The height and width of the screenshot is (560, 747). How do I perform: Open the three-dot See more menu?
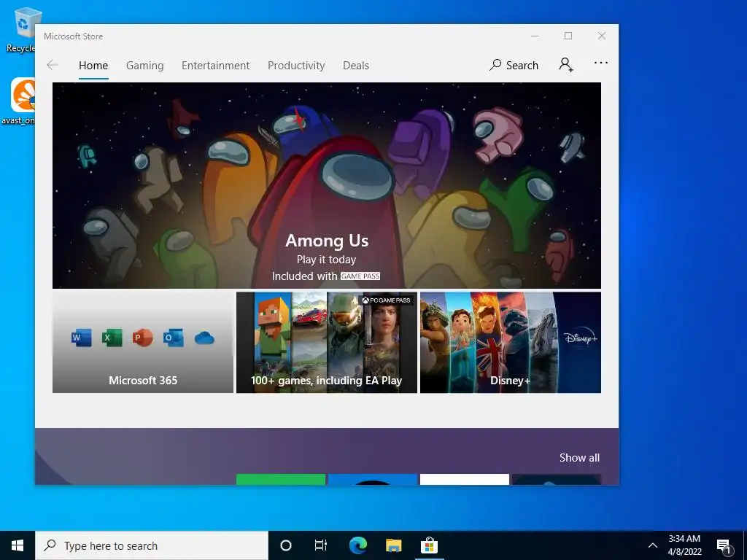point(601,63)
